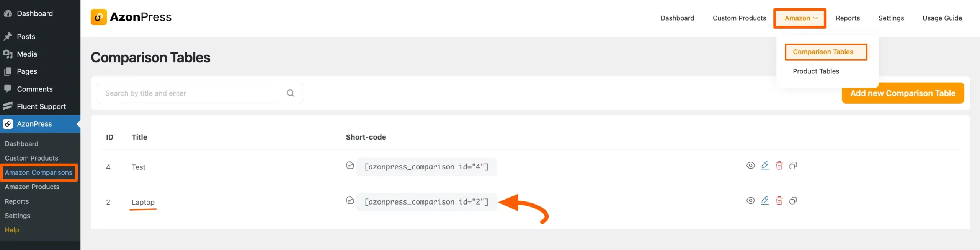
Task: Select the edit pencil icon for Test table
Action: coord(765,166)
